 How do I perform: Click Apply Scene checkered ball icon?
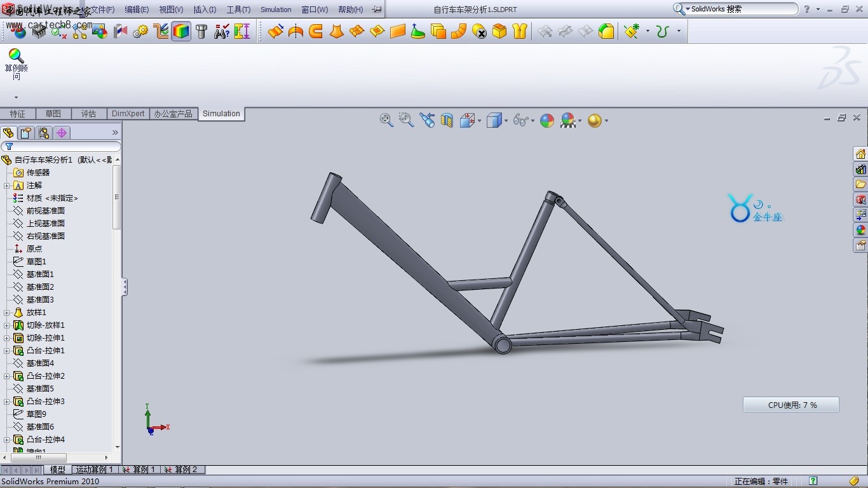click(x=568, y=121)
